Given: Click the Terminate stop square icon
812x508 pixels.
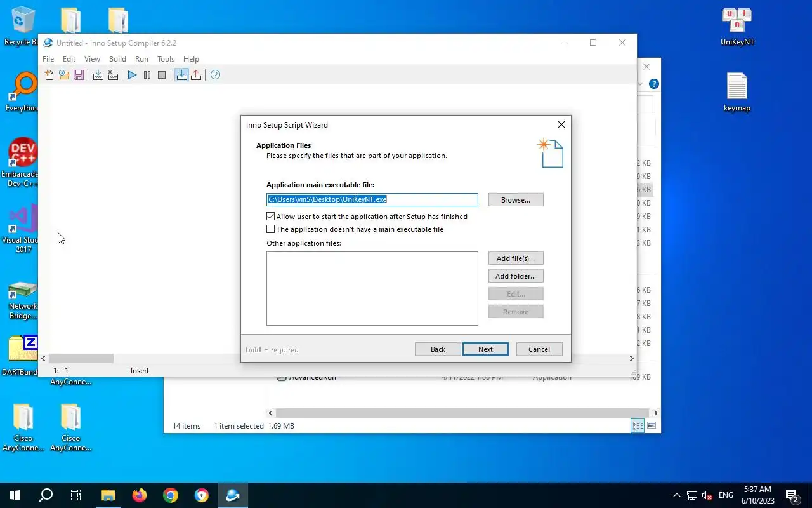Looking at the screenshot, I should click(x=162, y=75).
